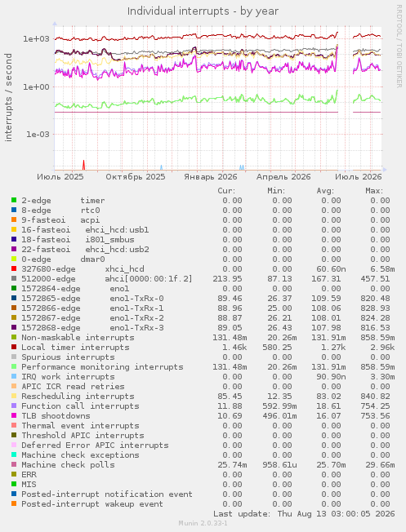Click the green swatch beside 2-edge timer
406x532 pixels.
click(14, 200)
